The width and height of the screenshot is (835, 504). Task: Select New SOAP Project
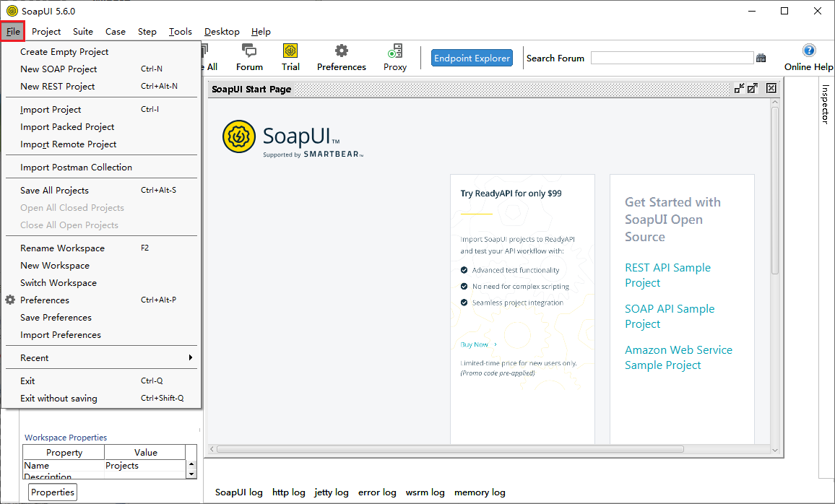(101, 69)
